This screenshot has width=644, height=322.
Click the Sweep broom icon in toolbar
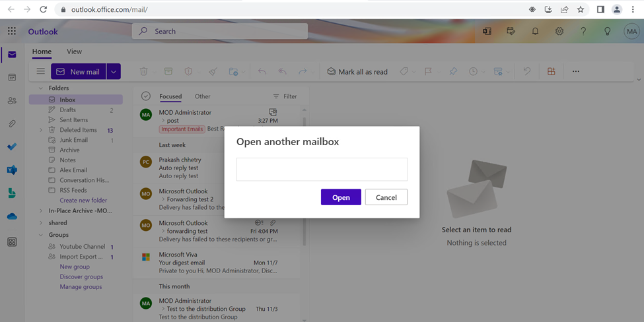[213, 71]
